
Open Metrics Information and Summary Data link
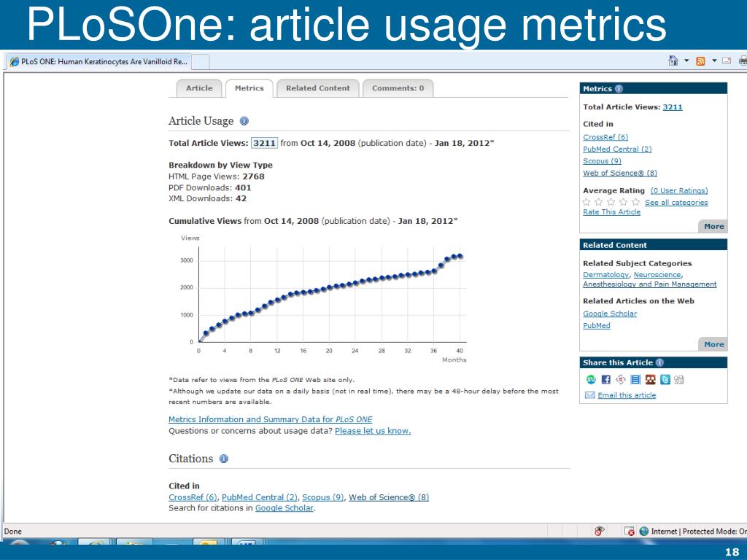270,419
